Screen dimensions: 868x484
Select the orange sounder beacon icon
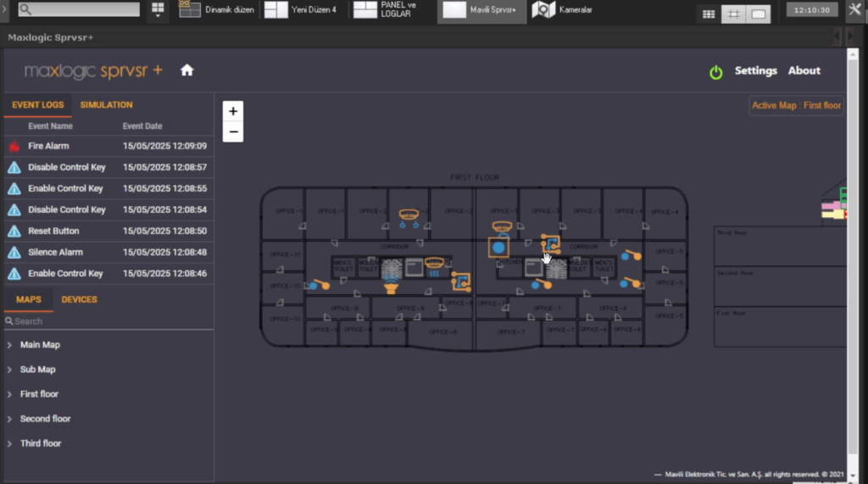point(392,286)
